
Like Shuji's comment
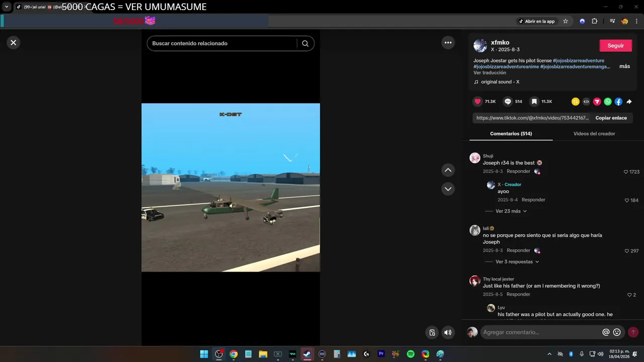point(626,172)
